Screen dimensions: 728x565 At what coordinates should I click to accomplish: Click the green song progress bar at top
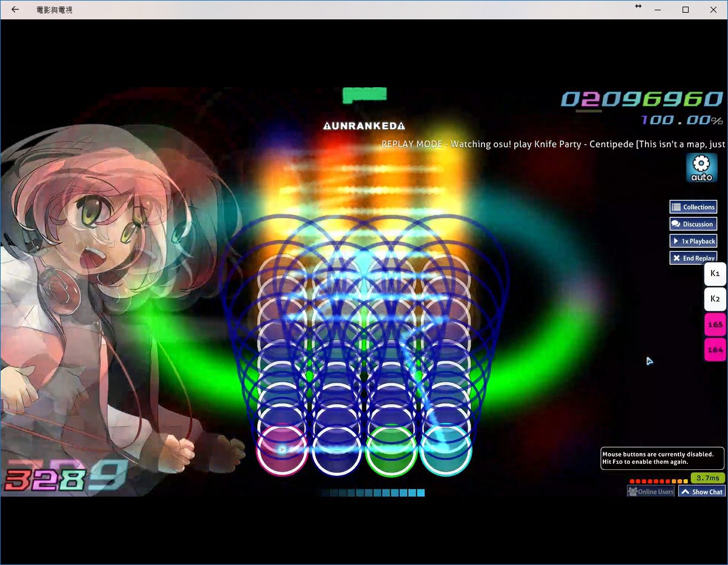pyautogui.click(x=364, y=94)
